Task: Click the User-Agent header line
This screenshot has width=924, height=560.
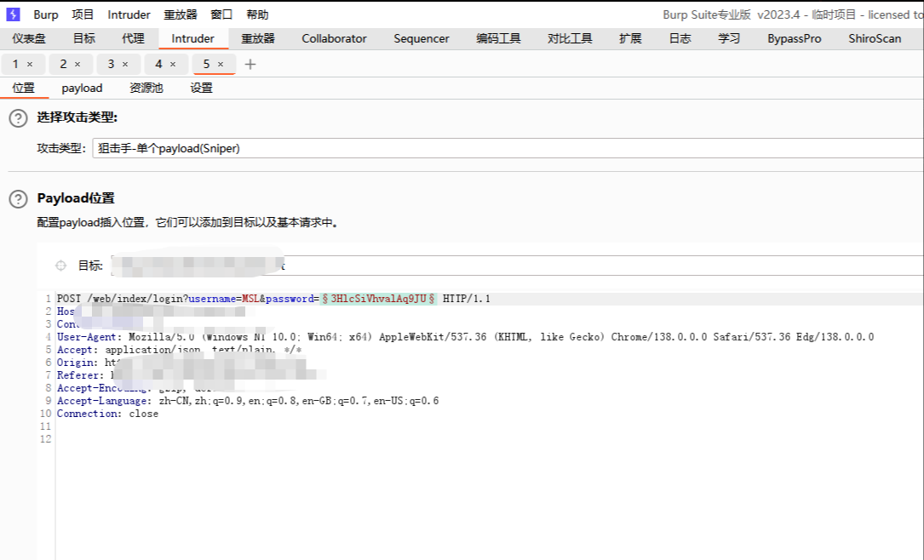Action: pos(466,337)
